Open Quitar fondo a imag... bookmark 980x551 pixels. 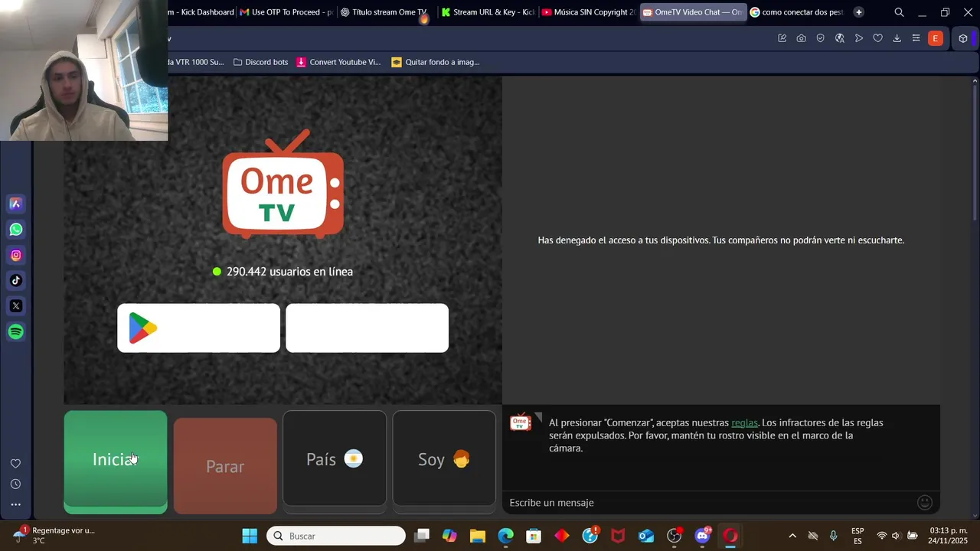point(436,62)
